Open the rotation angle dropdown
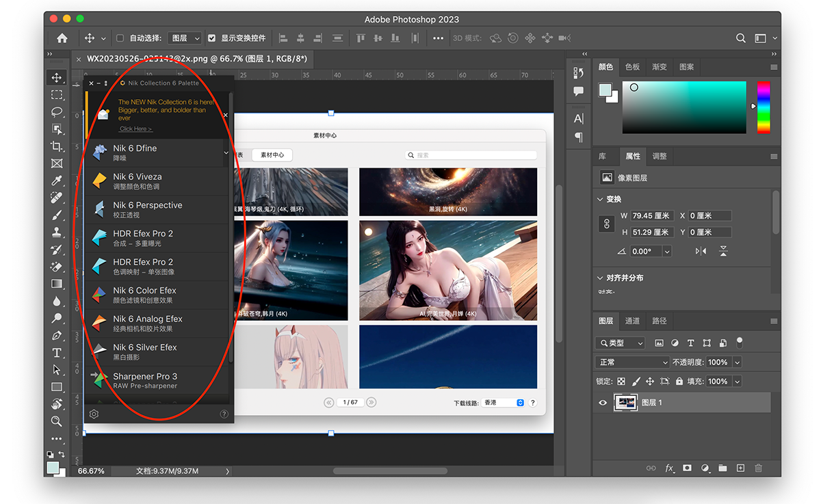Screen dimensions: 821x504 [x=667, y=252]
